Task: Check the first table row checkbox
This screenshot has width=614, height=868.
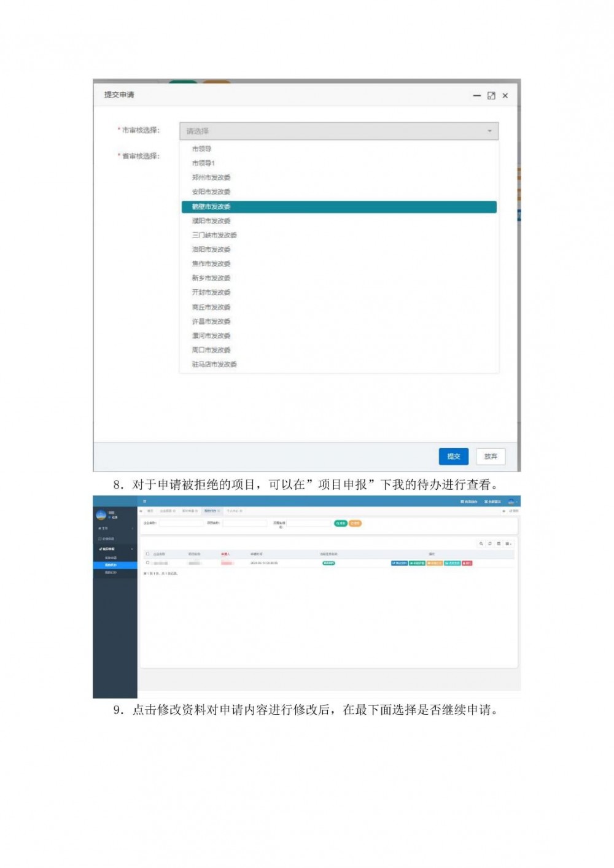Action: (147, 563)
